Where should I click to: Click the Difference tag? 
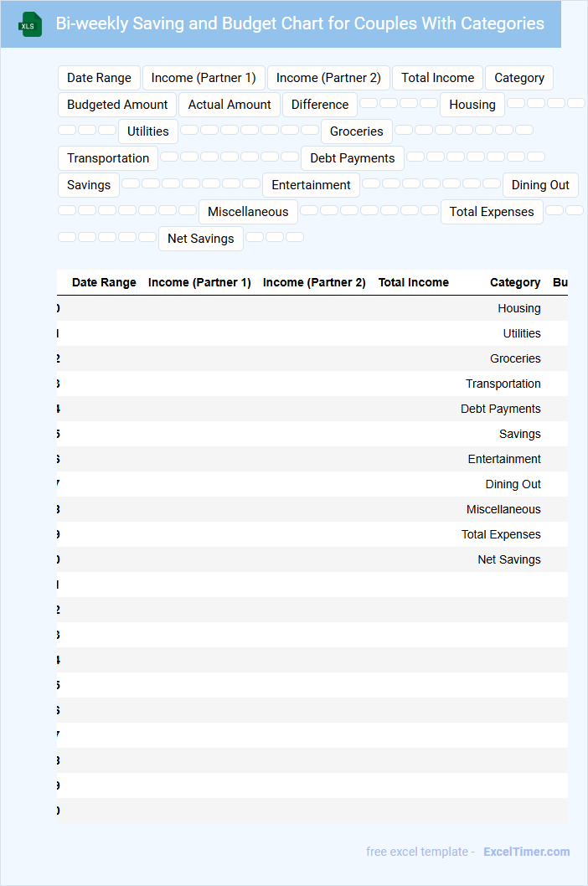[x=320, y=105]
